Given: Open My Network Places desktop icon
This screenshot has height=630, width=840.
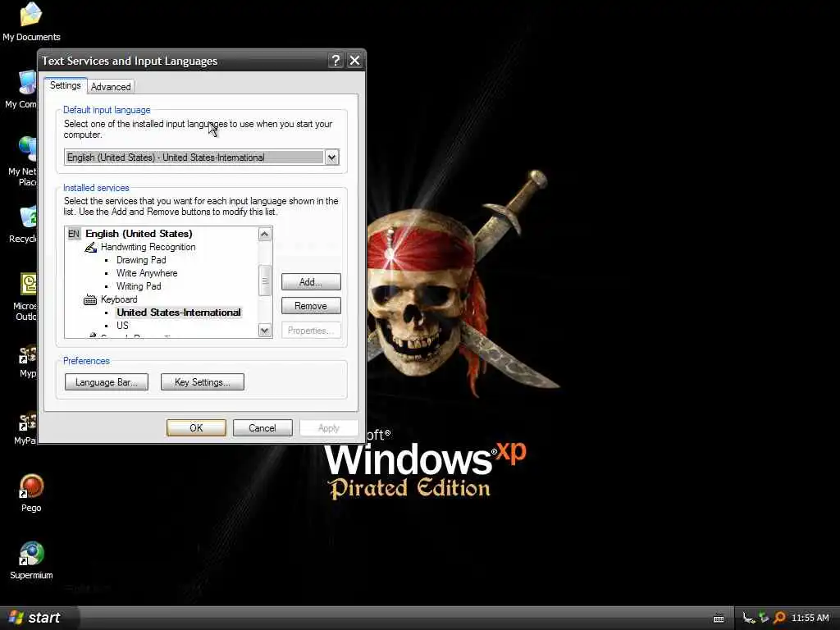Looking at the screenshot, I should tap(27, 149).
